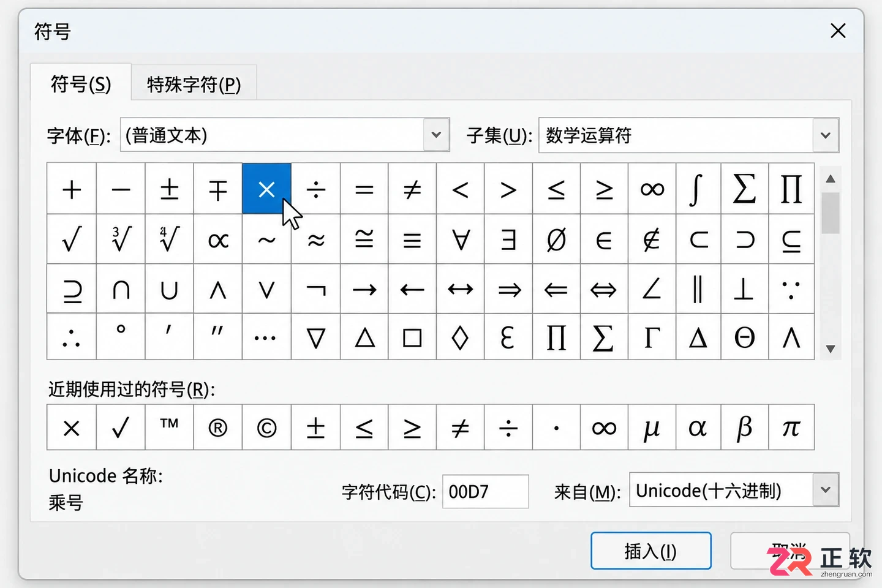This screenshot has width=882, height=588.
Task: Pick the Greek capital Theta (Θ) symbol
Action: click(744, 337)
